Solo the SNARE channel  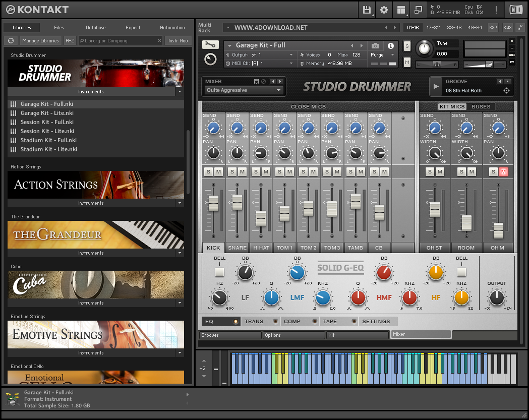[x=232, y=172]
